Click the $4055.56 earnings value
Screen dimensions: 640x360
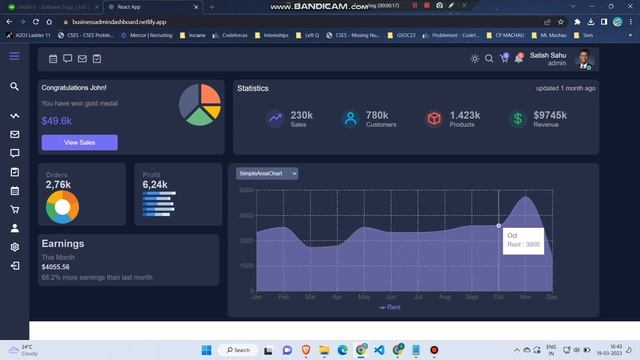56,267
